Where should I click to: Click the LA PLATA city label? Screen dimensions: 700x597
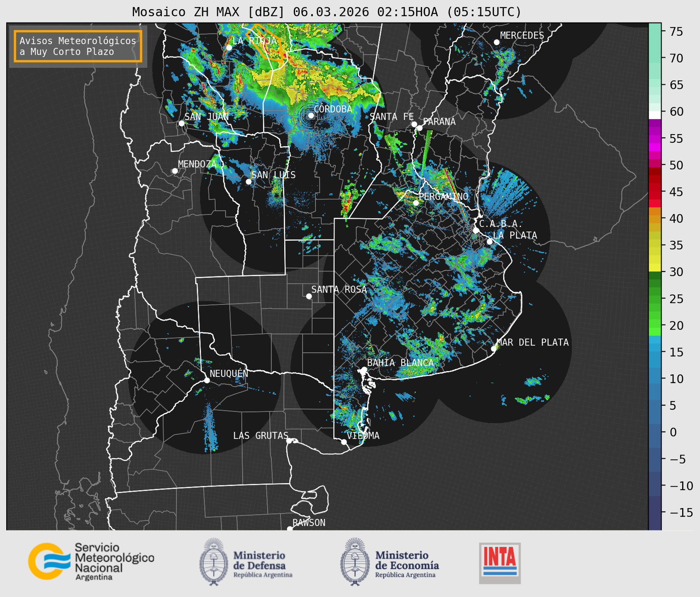(515, 235)
